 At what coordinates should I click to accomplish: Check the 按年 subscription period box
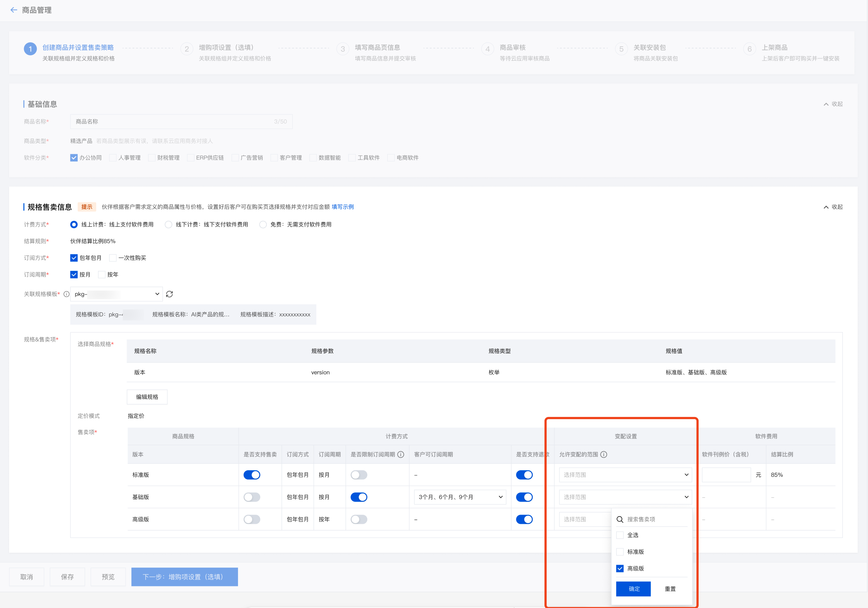coord(102,274)
